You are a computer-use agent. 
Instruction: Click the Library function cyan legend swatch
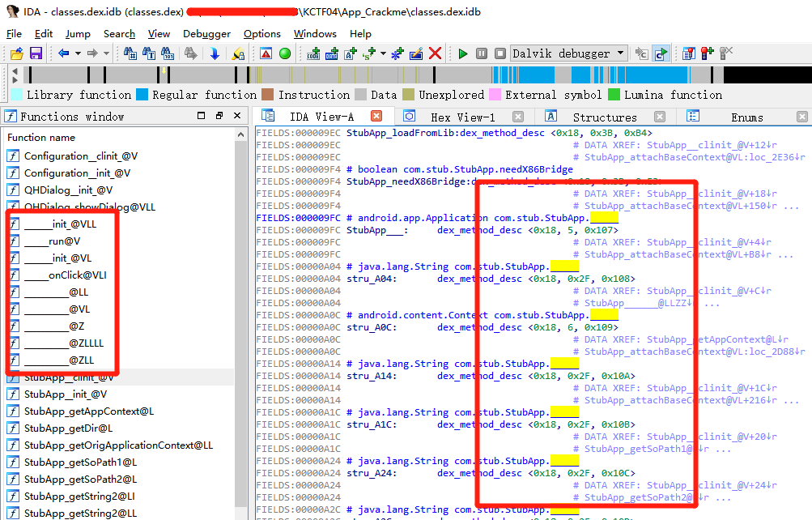coord(16,95)
